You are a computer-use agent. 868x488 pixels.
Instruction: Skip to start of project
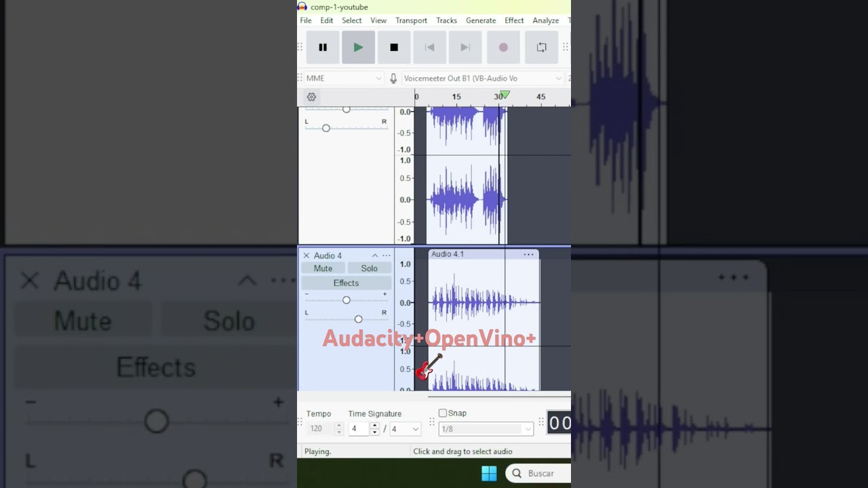429,47
